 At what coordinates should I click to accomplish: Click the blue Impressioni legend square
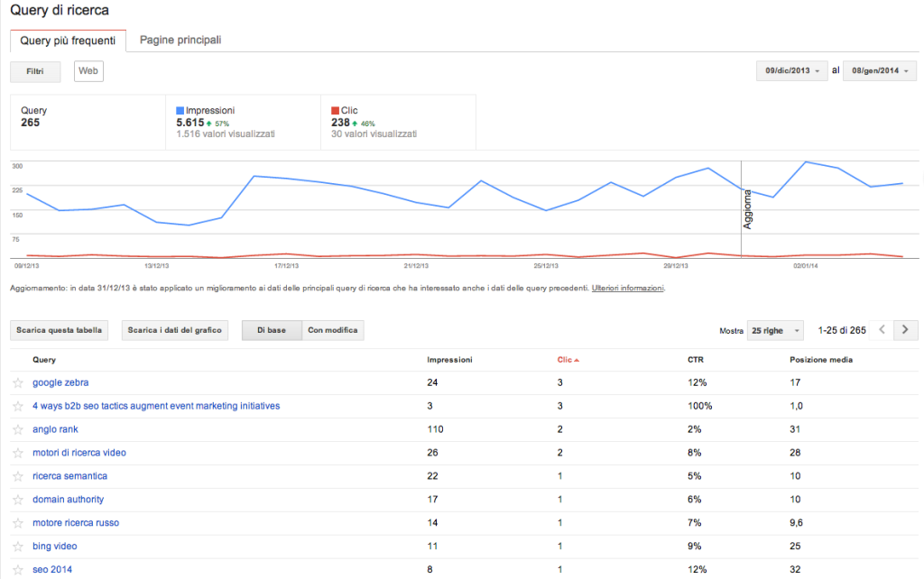pyautogui.click(x=180, y=110)
